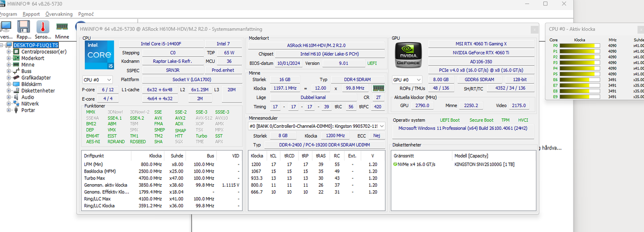Select the Diskettenheter drive icon in tree
The width and height of the screenshot is (644, 232).
tap(17, 91)
